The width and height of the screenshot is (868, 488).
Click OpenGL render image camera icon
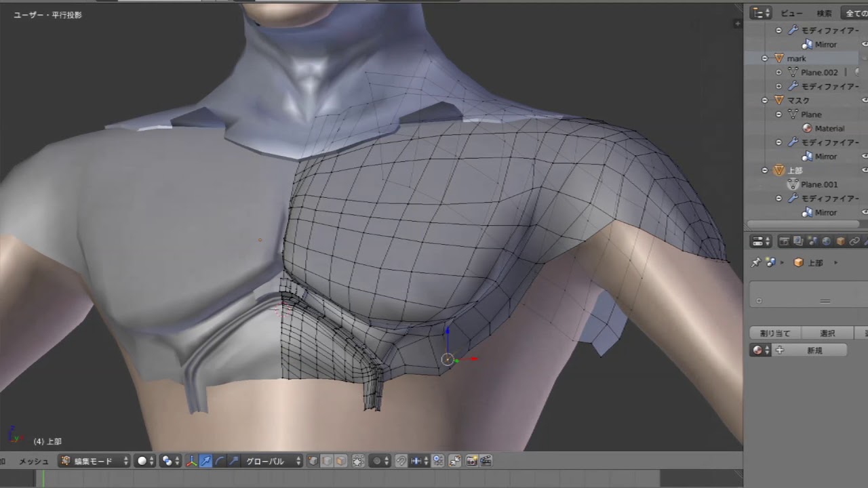(471, 461)
